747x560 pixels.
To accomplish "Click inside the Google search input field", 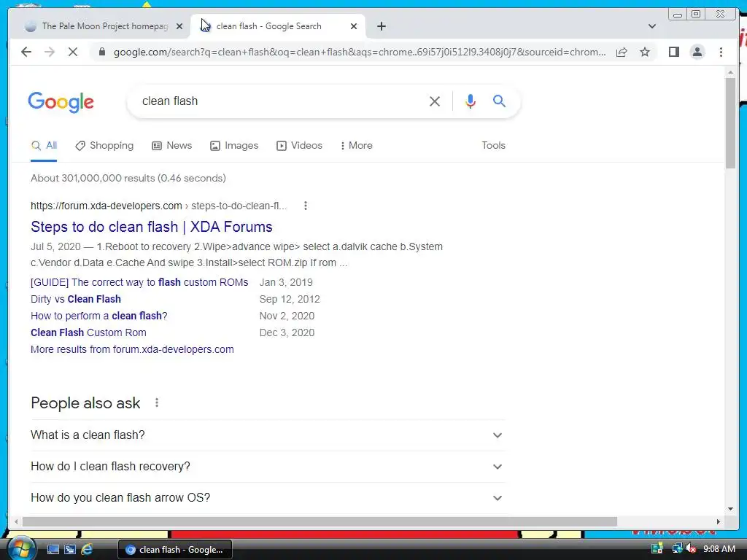I will 281,101.
